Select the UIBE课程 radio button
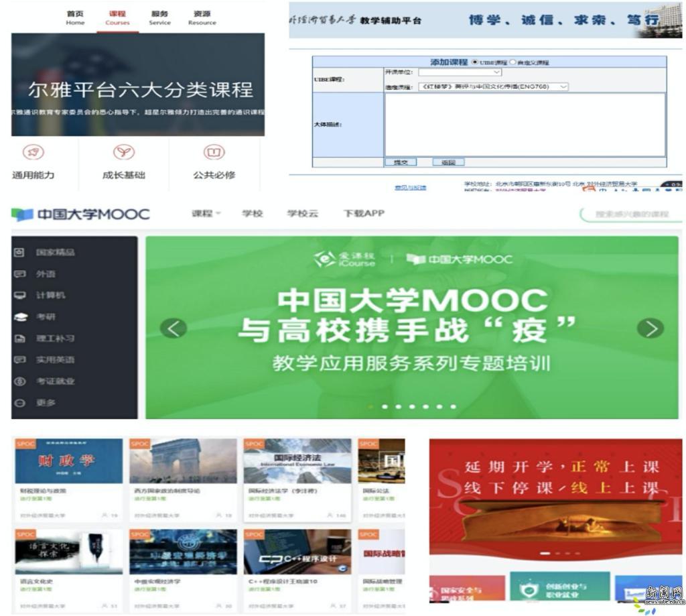686x616 pixels. click(x=475, y=62)
